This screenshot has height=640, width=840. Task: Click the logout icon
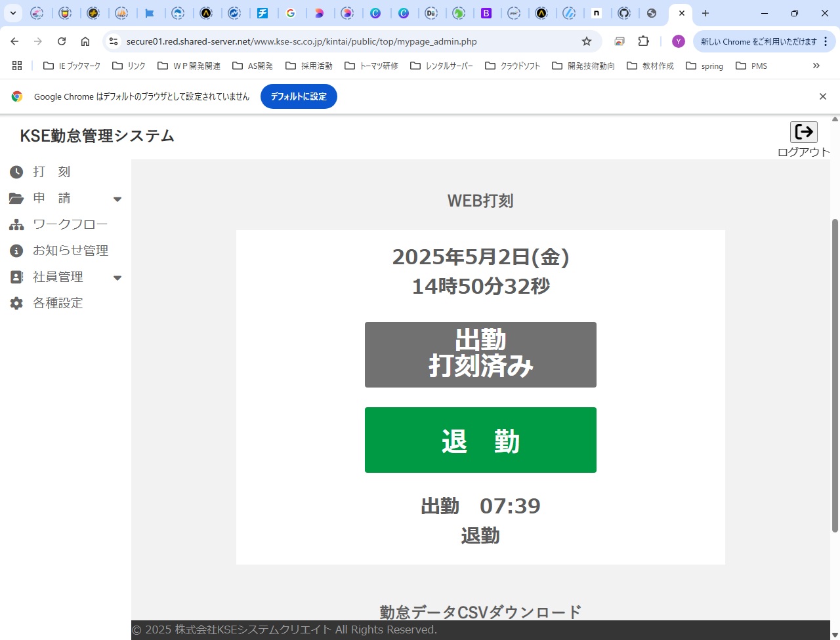click(x=803, y=132)
